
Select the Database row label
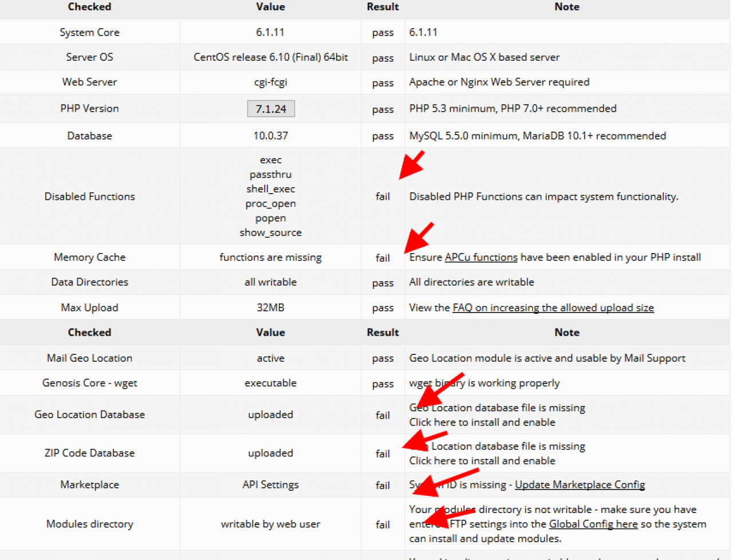point(89,136)
